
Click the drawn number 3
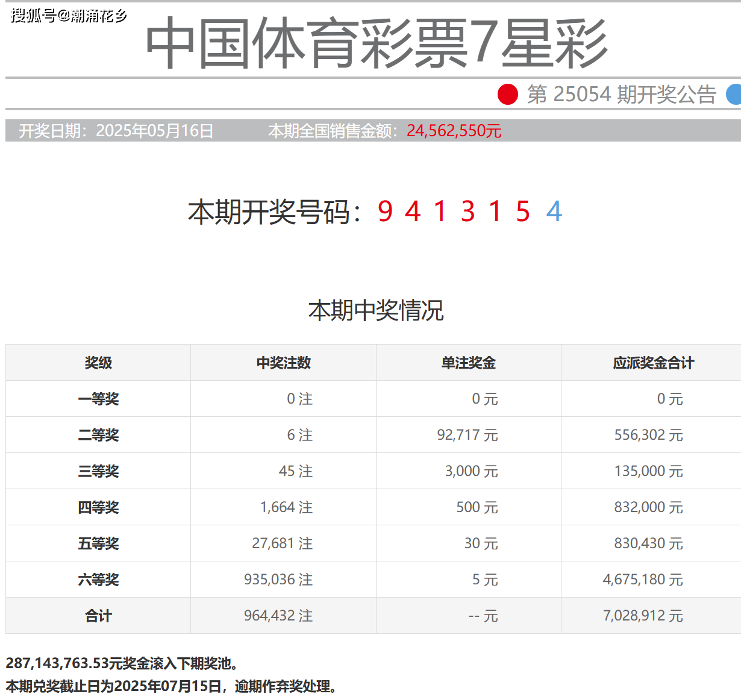(x=468, y=211)
